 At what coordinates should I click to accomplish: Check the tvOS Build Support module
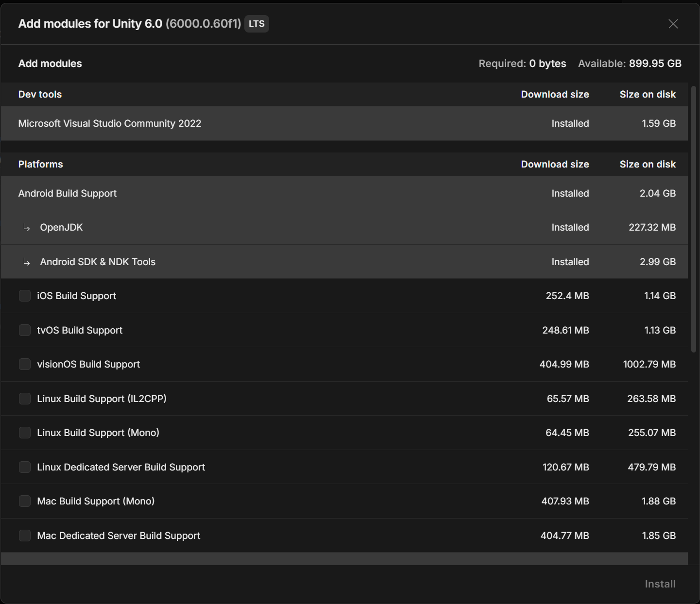tap(25, 330)
